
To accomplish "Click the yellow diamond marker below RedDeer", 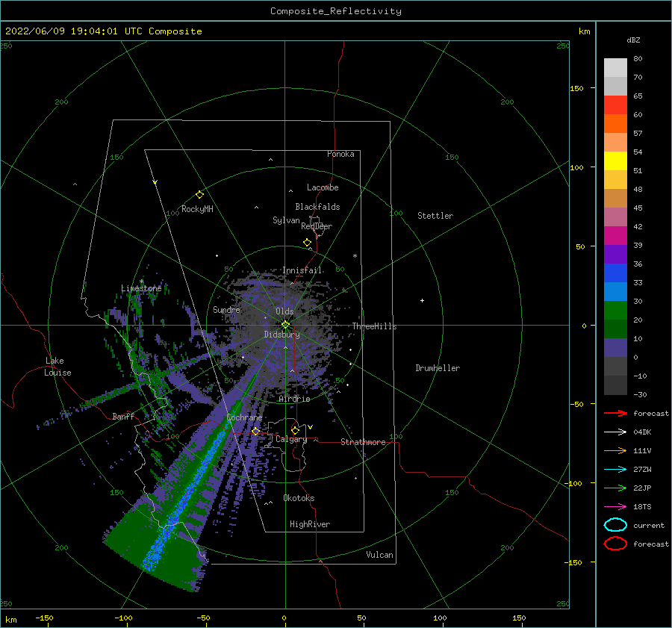I will pyautogui.click(x=307, y=242).
